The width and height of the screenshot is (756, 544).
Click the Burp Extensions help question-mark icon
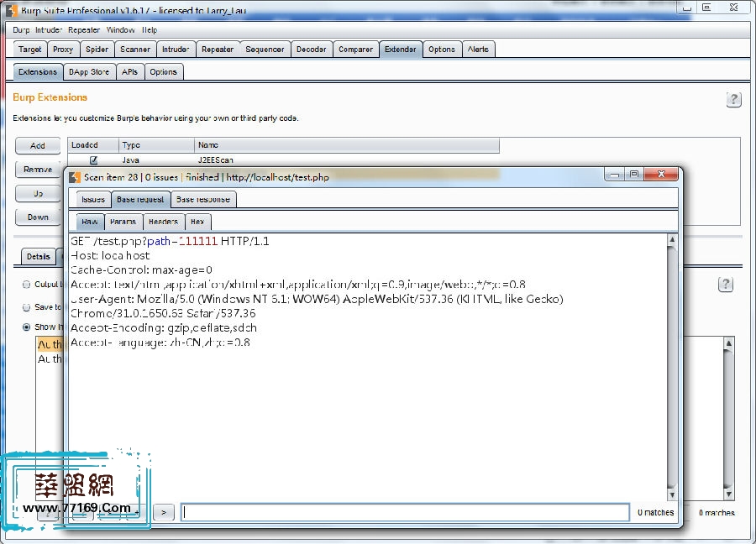click(x=733, y=100)
